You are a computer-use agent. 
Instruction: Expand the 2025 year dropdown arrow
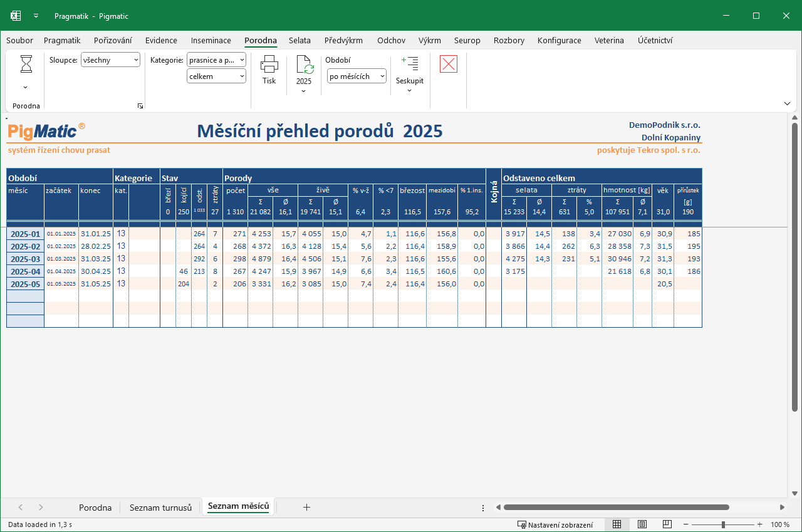click(304, 91)
